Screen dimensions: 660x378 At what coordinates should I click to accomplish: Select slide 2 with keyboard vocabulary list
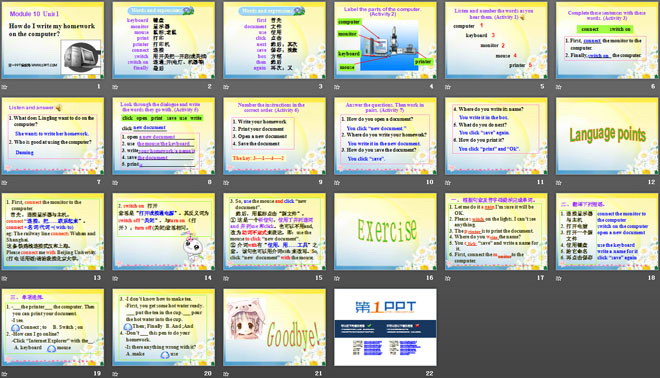(163, 40)
